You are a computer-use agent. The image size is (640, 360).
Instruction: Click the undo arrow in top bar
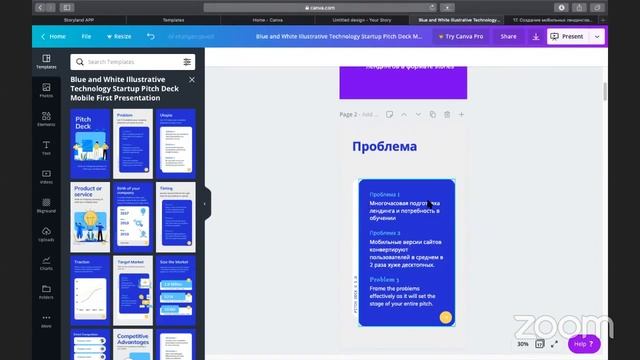(151, 36)
